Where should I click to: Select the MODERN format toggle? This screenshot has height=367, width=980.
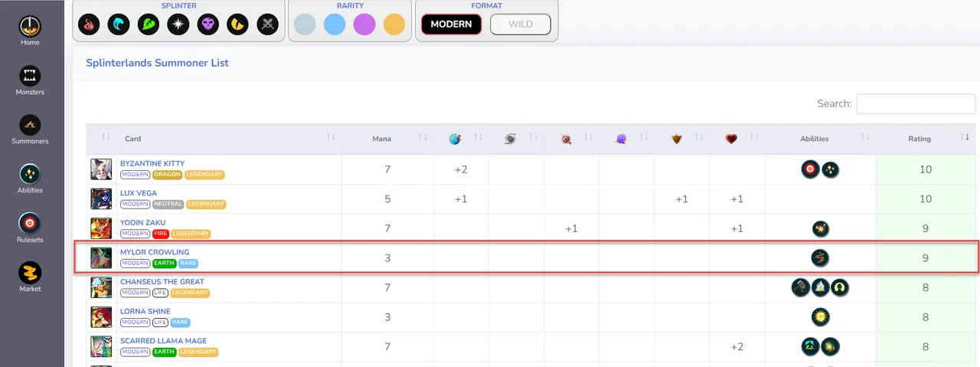pyautogui.click(x=451, y=25)
